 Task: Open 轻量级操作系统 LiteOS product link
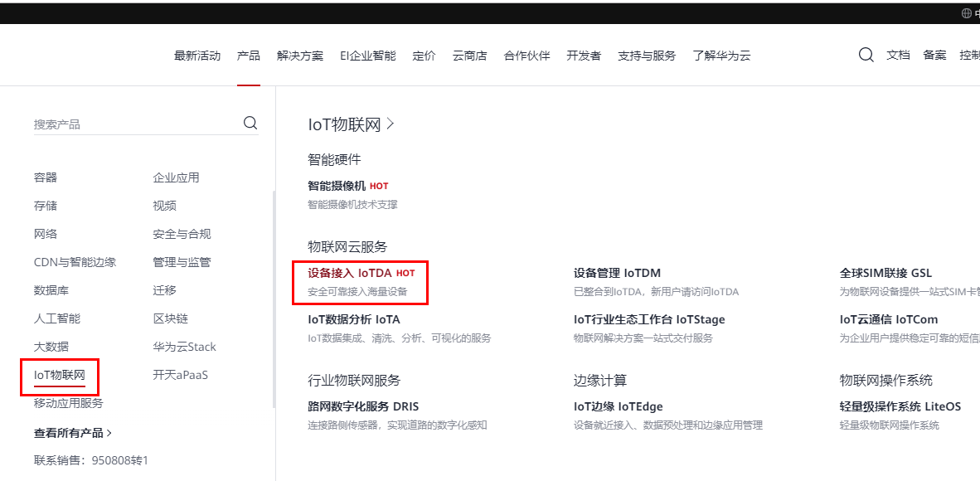[900, 406]
